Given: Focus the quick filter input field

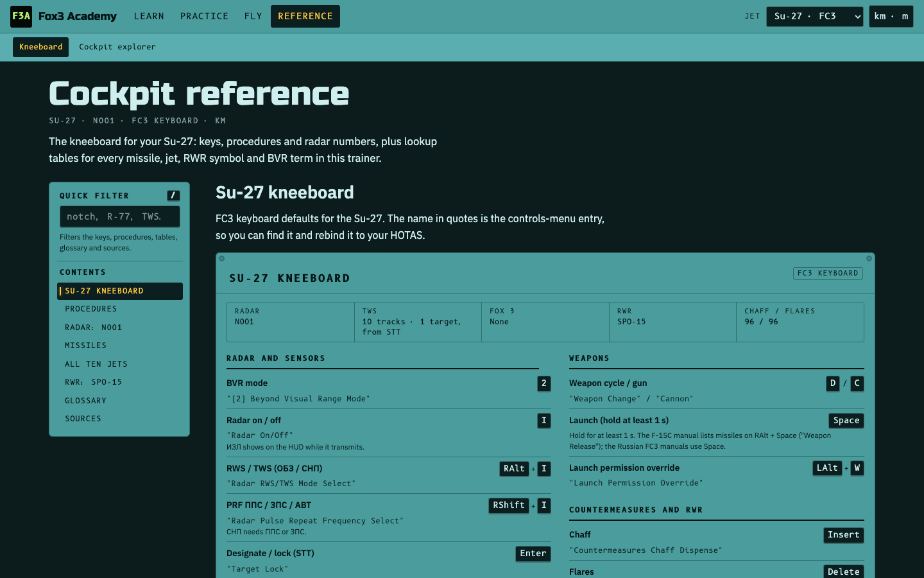Looking at the screenshot, I should (119, 216).
